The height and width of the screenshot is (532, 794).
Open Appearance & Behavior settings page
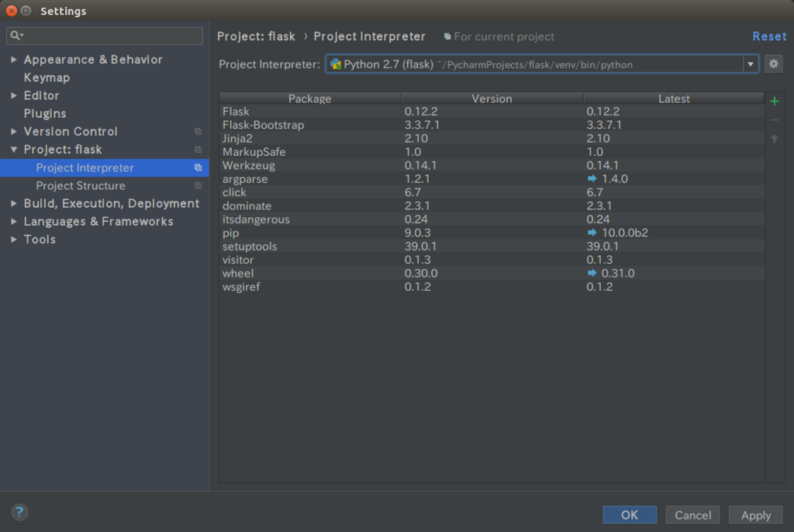[93, 59]
